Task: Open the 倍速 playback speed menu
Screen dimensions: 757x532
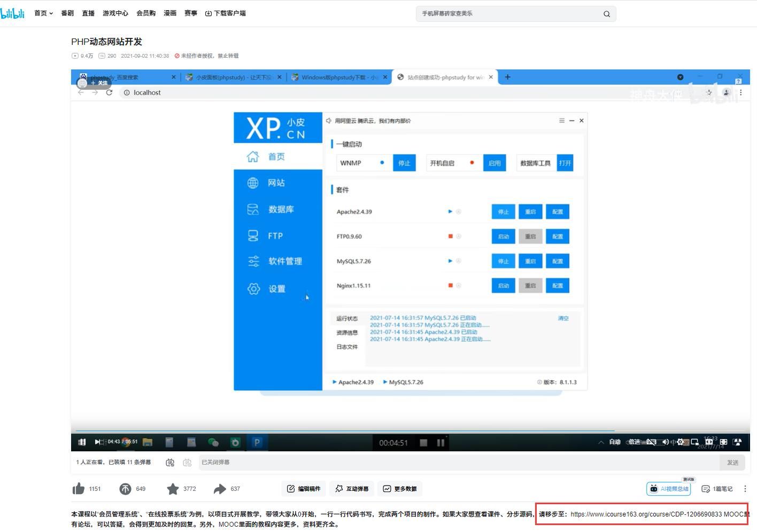Action: point(635,442)
